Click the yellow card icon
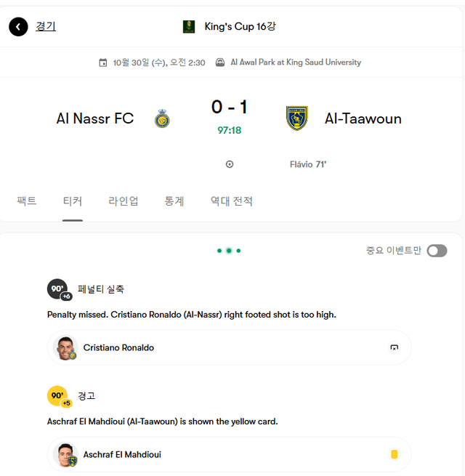Image resolution: width=465 pixels, height=476 pixels. point(395,454)
